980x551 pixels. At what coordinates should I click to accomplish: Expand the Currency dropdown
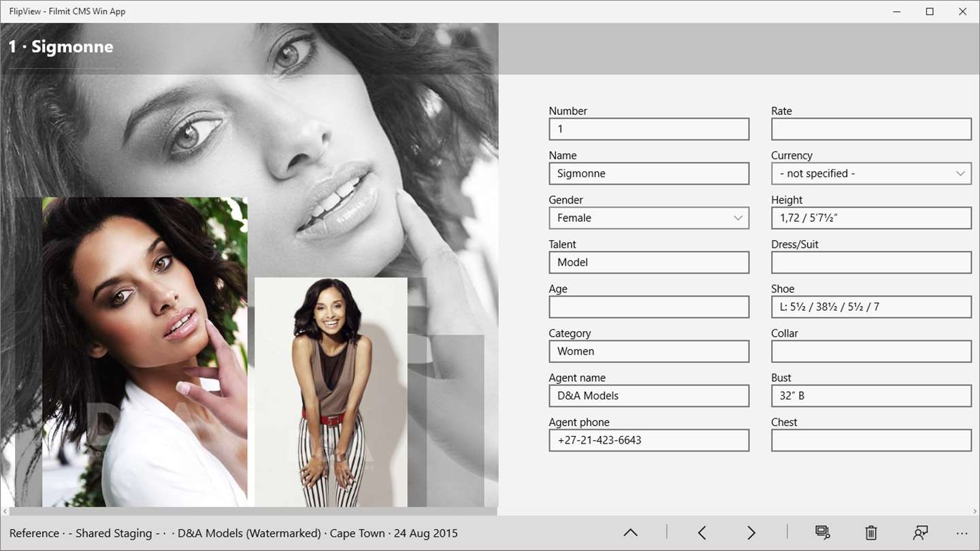pyautogui.click(x=871, y=173)
